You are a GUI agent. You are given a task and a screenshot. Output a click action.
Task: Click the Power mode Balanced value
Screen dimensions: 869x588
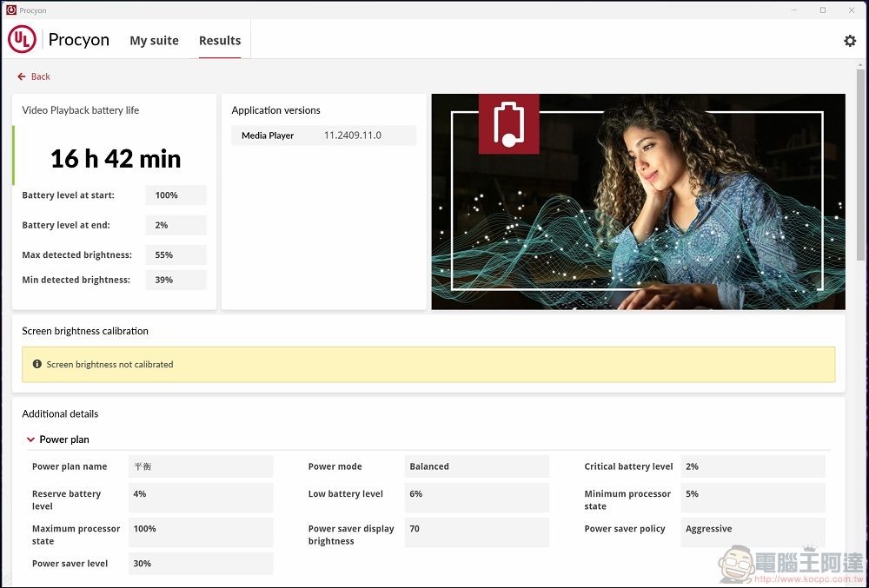pos(476,466)
